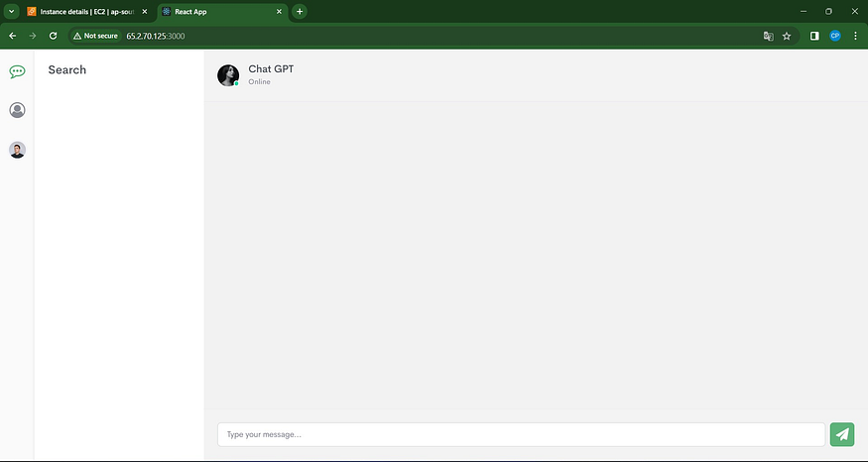Reload the page
The image size is (868, 462).
click(x=54, y=36)
